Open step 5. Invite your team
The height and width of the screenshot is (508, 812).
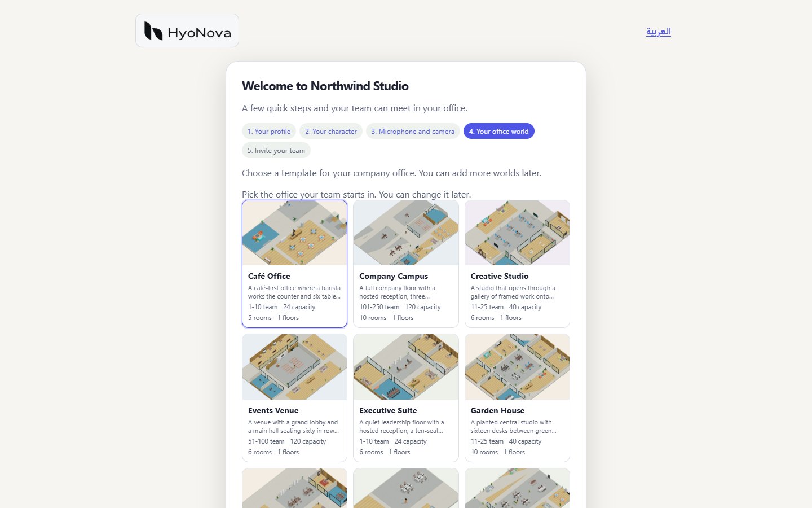[x=276, y=151]
